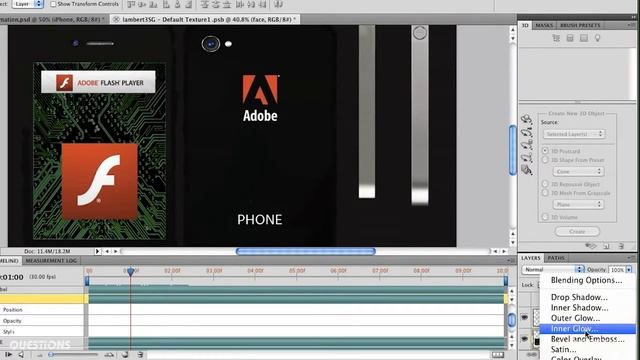Click the zoom in mountains icon on timeline
The image size is (640, 360).
(x=109, y=355)
